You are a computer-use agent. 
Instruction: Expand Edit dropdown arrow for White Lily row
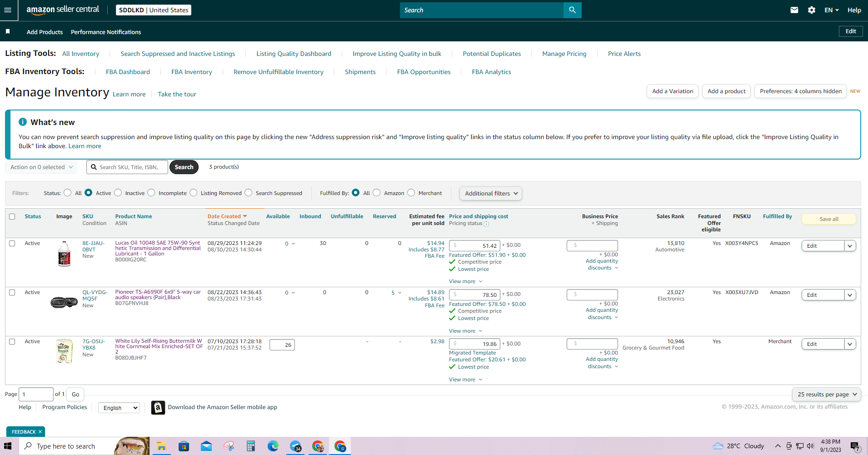[x=850, y=344]
